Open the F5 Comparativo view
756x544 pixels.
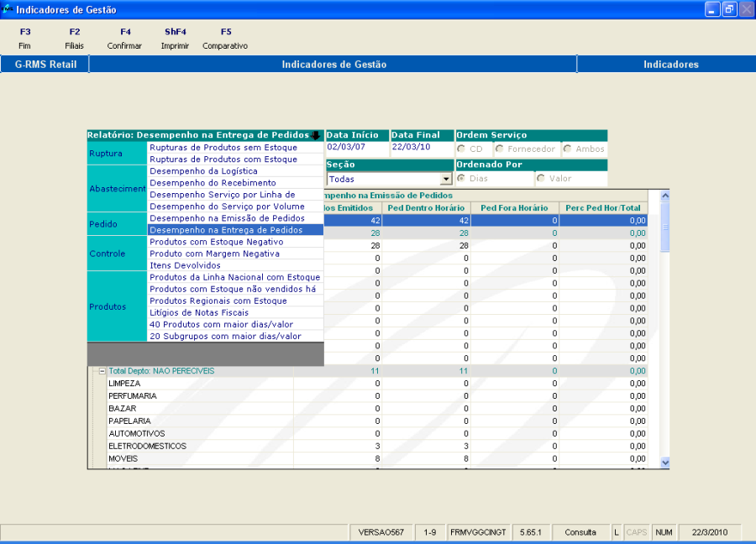(225, 39)
